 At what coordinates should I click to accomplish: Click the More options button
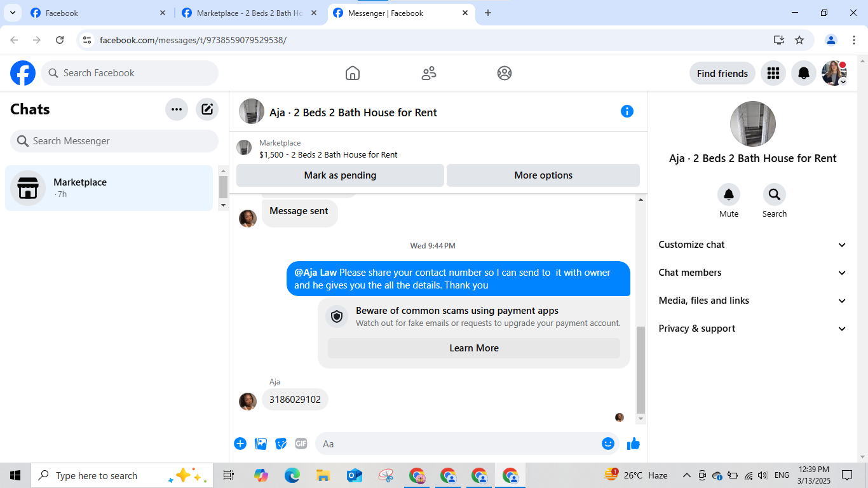[543, 175]
